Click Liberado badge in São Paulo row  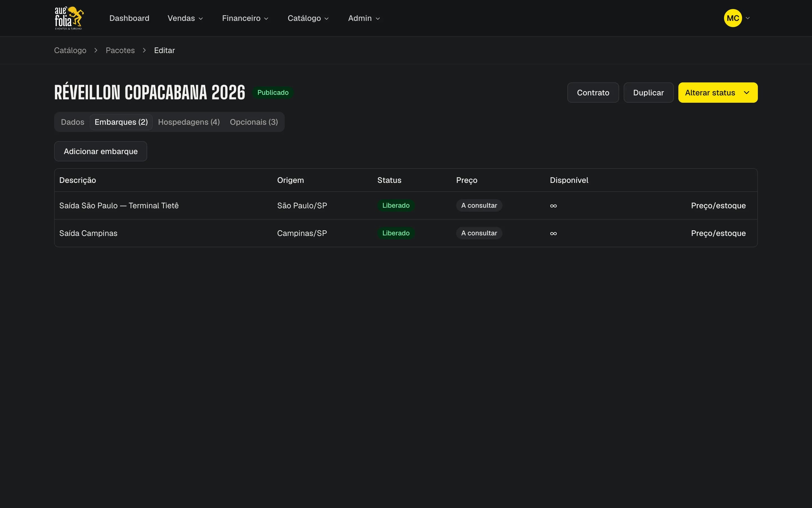point(396,206)
